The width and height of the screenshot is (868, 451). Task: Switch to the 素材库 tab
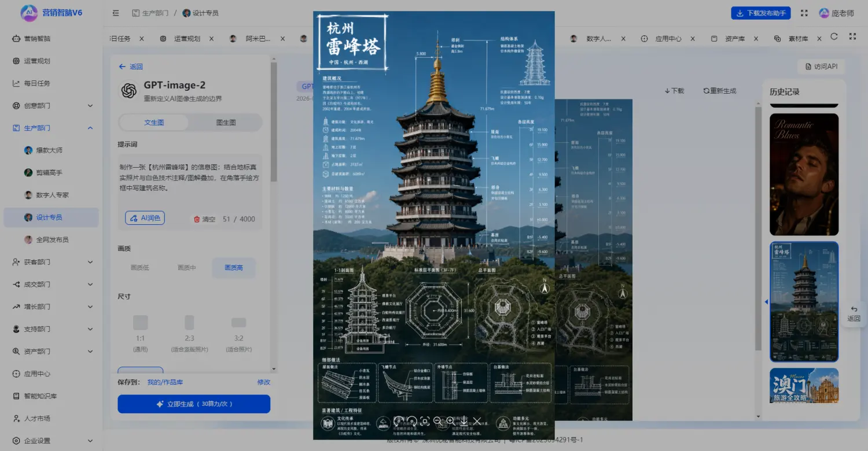(x=798, y=39)
